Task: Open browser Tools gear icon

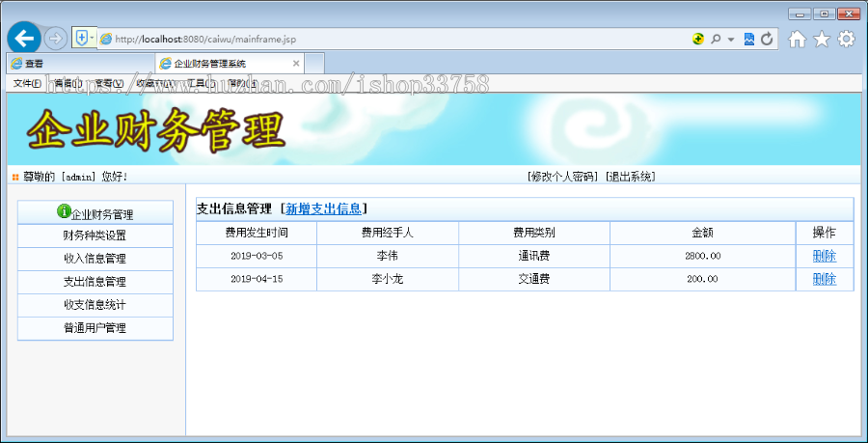Action: tap(846, 39)
